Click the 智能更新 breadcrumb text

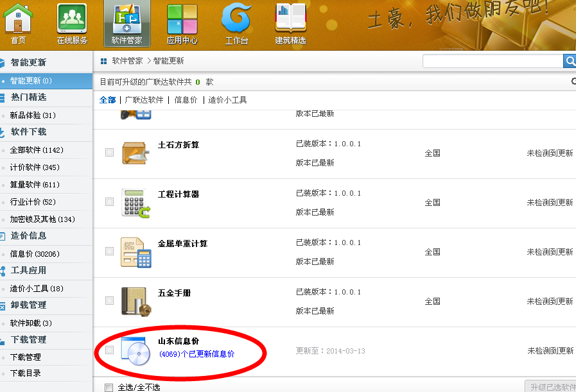click(168, 61)
